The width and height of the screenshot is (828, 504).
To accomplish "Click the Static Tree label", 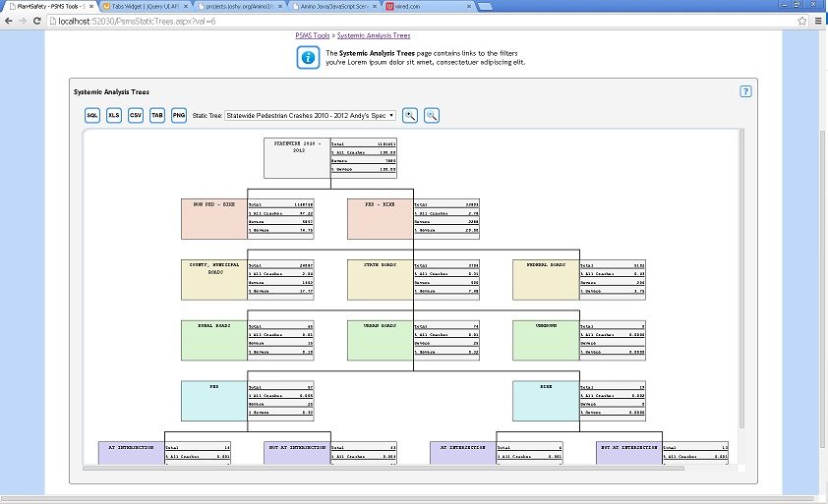I will (x=207, y=115).
